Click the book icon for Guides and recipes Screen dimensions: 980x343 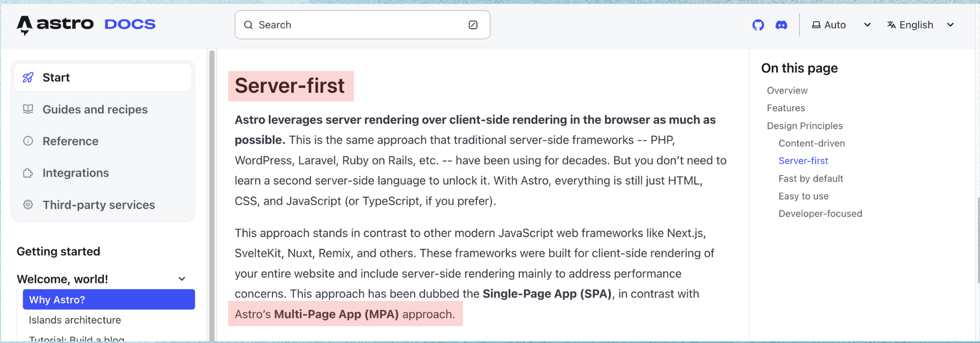[x=28, y=109]
